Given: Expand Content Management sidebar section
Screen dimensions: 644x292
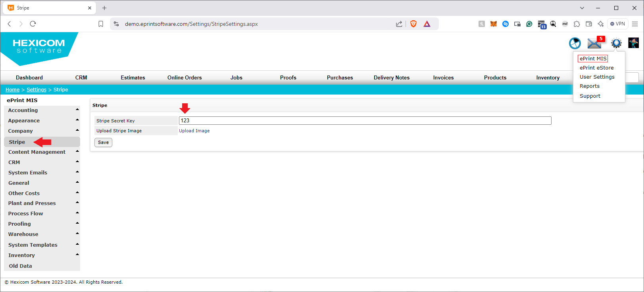Looking at the screenshot, I should click(42, 152).
